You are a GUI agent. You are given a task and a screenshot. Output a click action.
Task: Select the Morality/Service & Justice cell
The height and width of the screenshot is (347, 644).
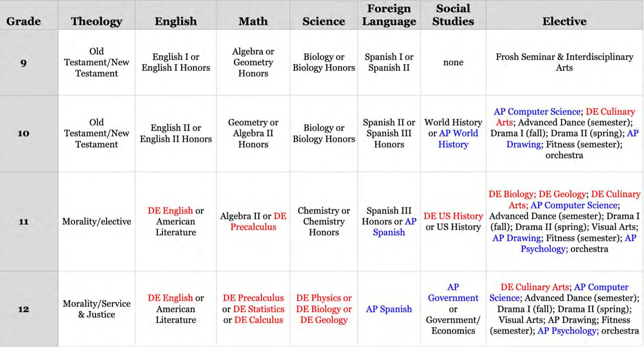[96, 309]
